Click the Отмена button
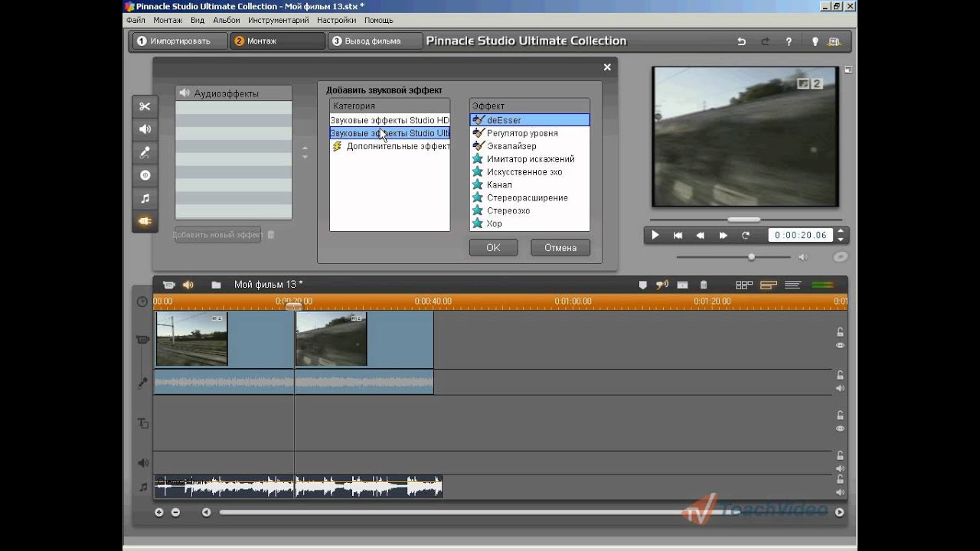Image resolution: width=980 pixels, height=551 pixels. tap(560, 248)
